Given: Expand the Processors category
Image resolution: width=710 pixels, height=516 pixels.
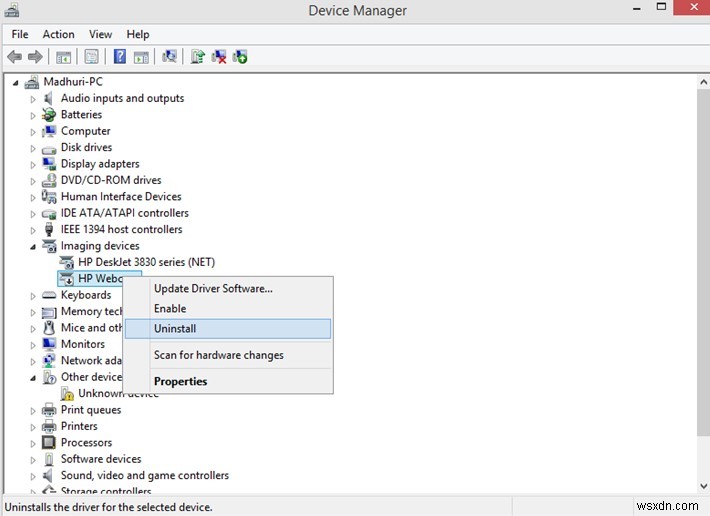Looking at the screenshot, I should click(x=33, y=443).
